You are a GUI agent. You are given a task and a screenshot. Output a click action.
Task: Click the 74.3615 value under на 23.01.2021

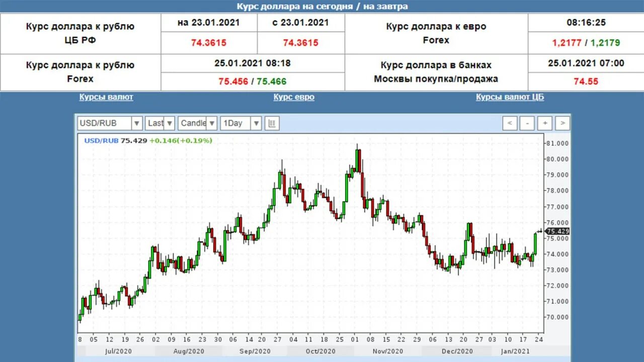click(209, 43)
